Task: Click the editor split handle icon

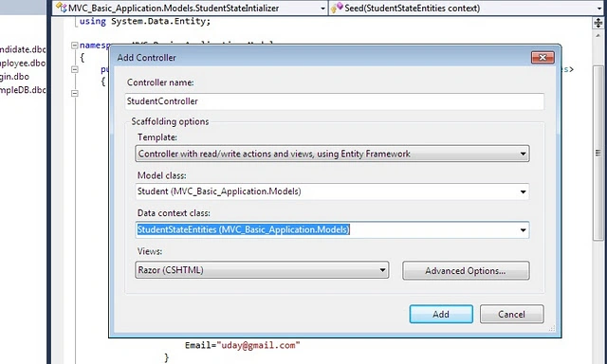Action: point(598,23)
